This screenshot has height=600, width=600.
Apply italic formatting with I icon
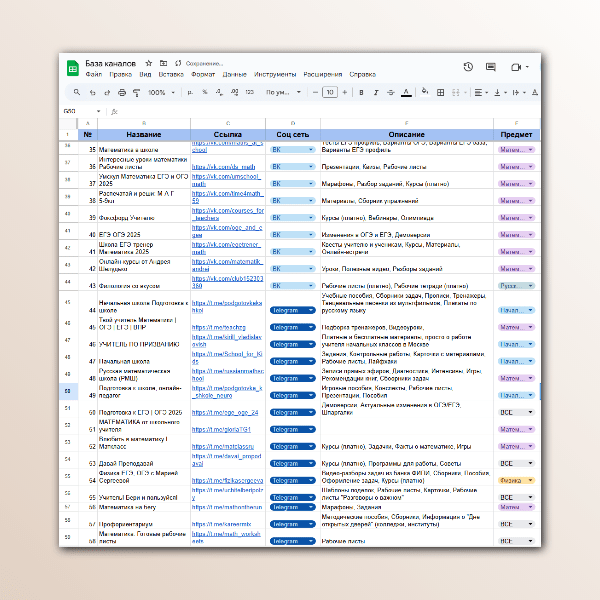tap(374, 92)
